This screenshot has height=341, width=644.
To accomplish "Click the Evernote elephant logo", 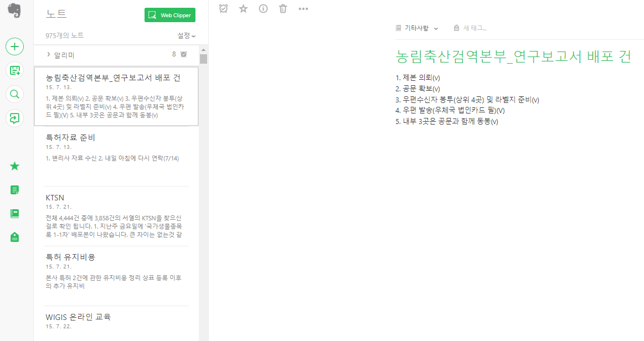I will [x=14, y=10].
